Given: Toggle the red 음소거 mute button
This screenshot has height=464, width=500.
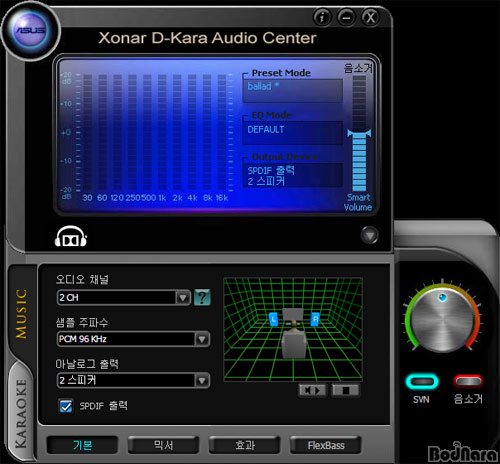Looking at the screenshot, I should [x=468, y=382].
